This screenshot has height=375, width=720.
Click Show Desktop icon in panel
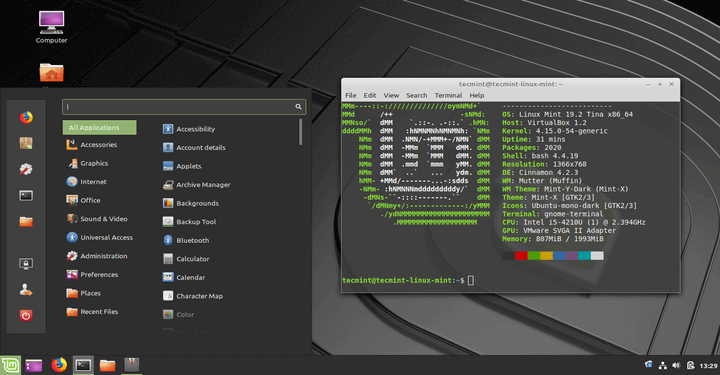(x=34, y=366)
